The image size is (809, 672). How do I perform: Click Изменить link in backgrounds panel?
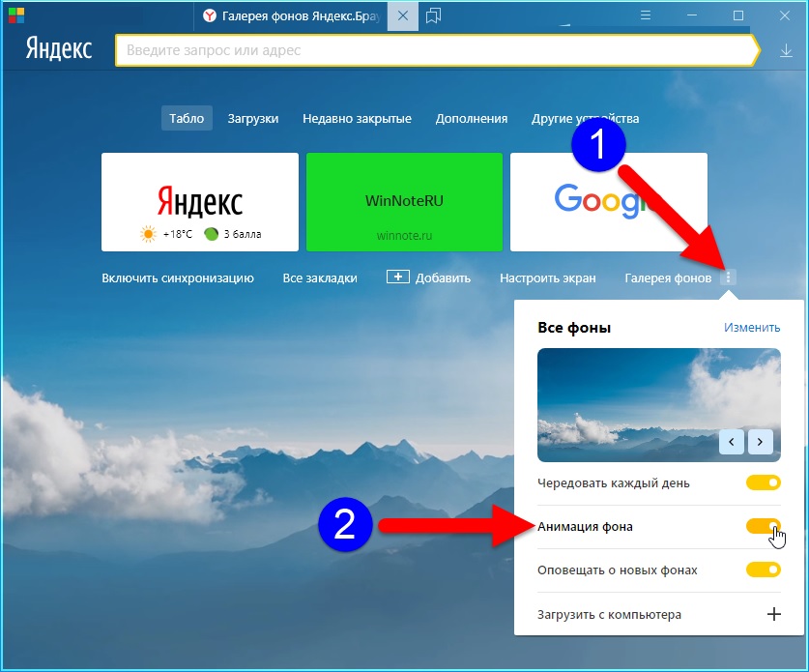[752, 327]
